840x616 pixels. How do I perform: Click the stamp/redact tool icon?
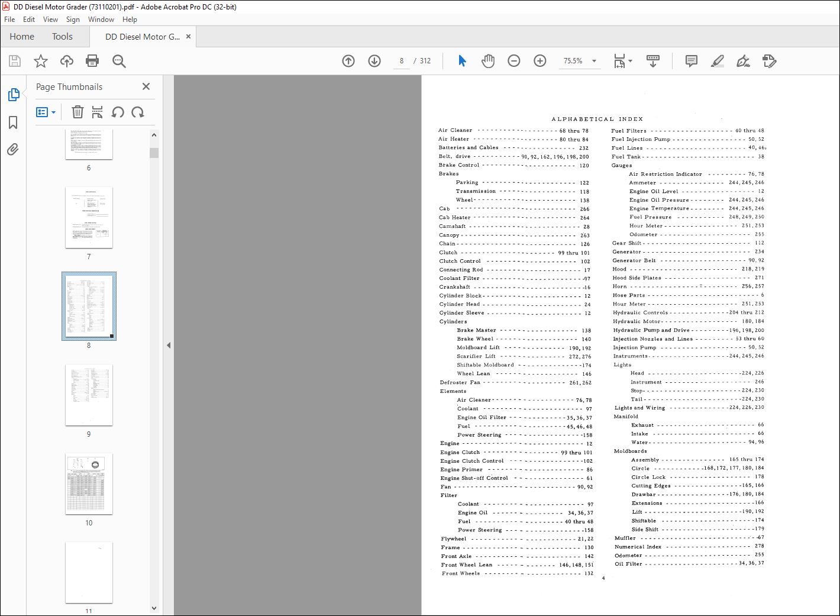[769, 61]
